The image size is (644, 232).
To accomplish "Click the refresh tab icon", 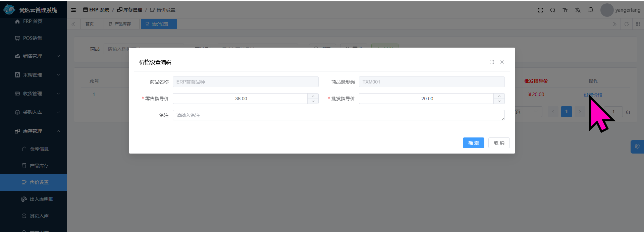I will pyautogui.click(x=626, y=24).
